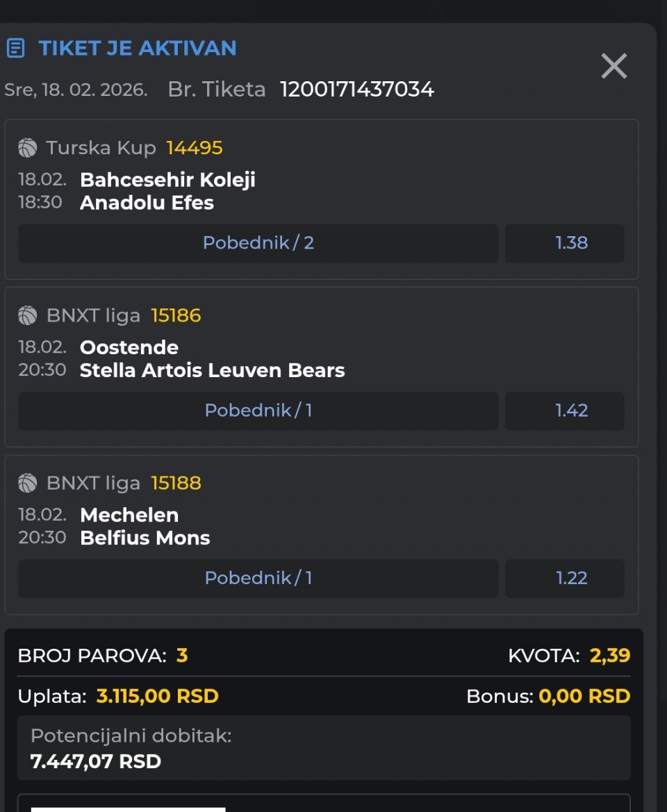Tap the 1.42 odds button
667x812 pixels.
tap(571, 411)
